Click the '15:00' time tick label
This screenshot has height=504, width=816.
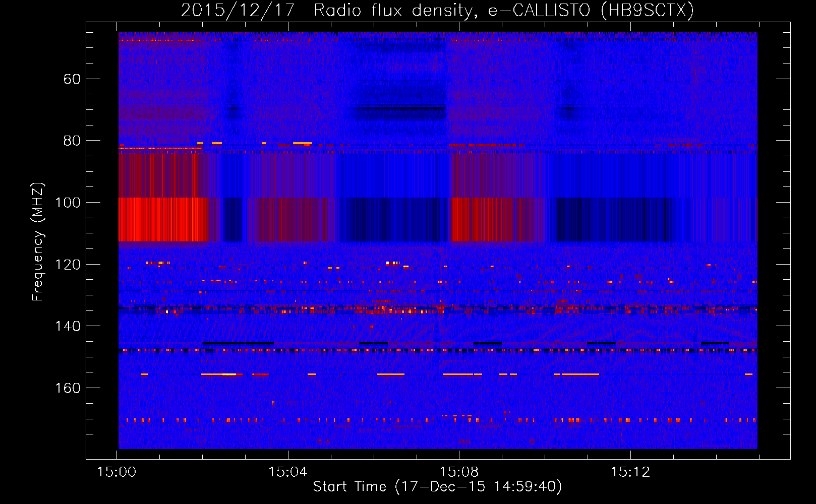116,472
